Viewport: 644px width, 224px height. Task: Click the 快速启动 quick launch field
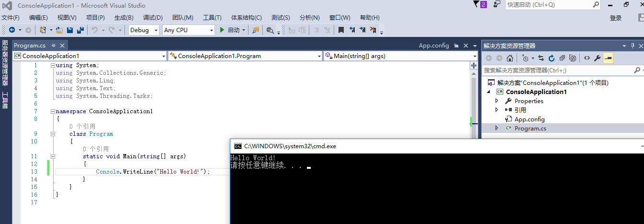[553, 4]
